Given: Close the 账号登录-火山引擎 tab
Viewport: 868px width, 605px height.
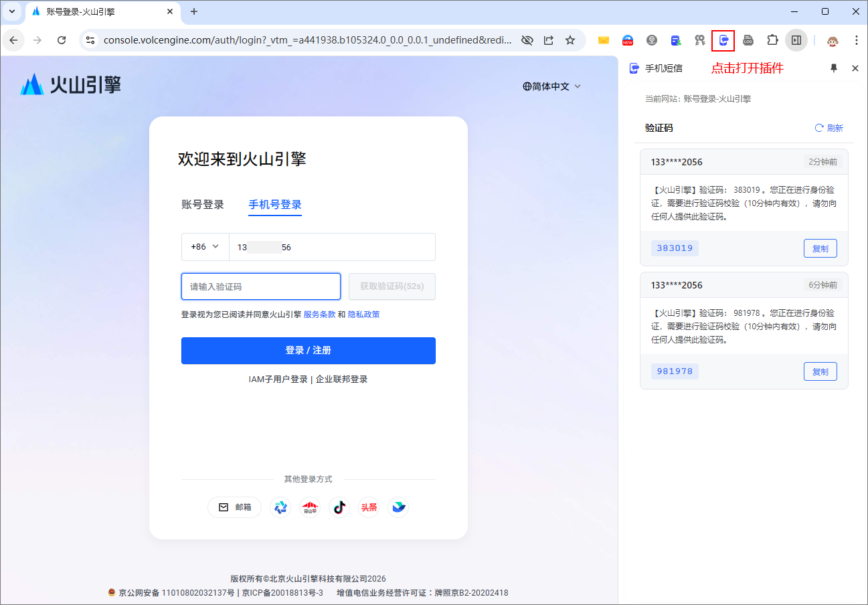Looking at the screenshot, I should (x=170, y=11).
